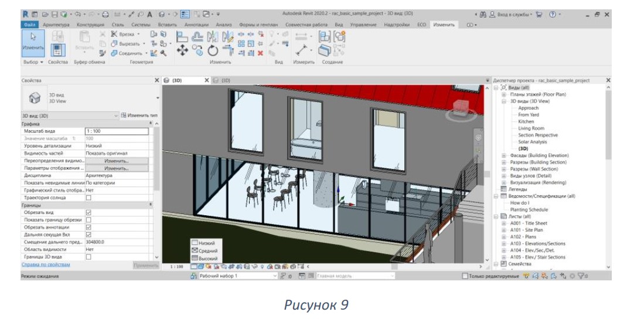Expand the Фасады (Building Elevation) tree node
The image size is (644, 322).
[x=504, y=155]
